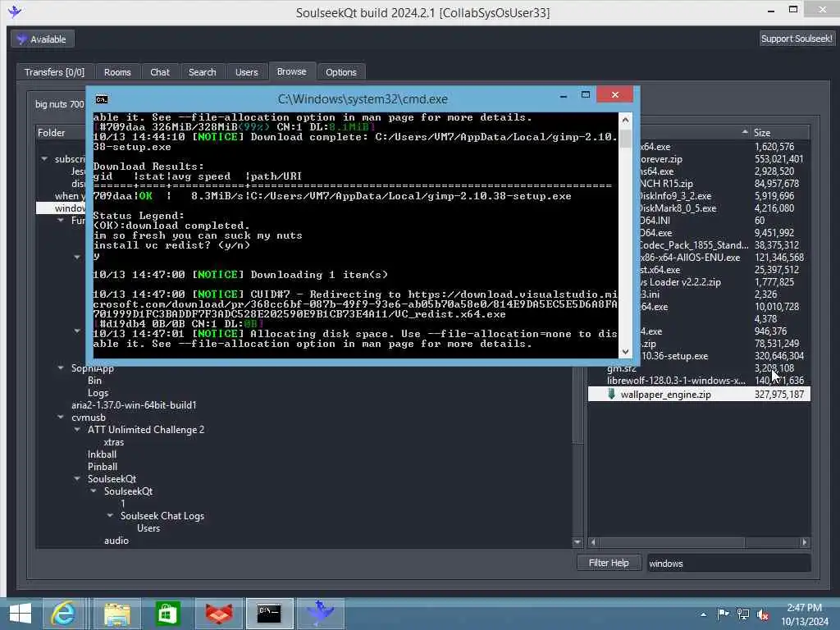Open the taskbar clock showing 2:47 PM
Viewport: 840px width, 630px height.
tap(804, 614)
